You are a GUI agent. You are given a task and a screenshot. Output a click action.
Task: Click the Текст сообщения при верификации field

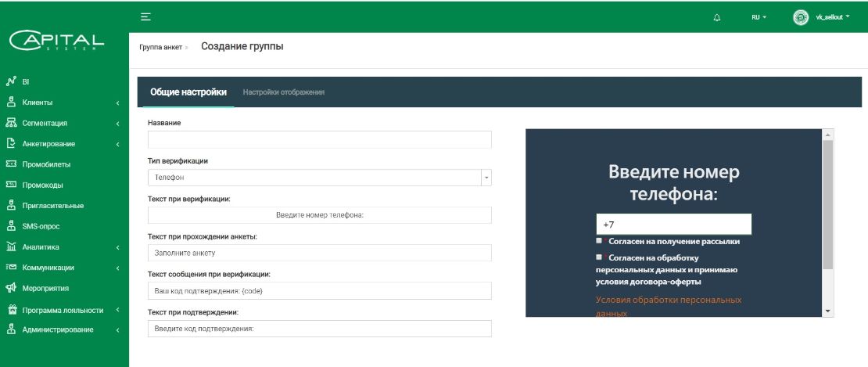coord(319,290)
